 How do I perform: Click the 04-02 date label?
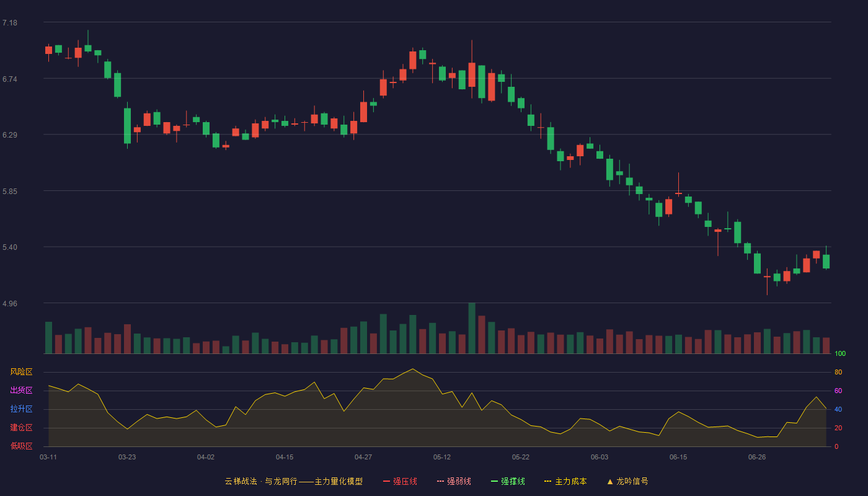coord(206,457)
